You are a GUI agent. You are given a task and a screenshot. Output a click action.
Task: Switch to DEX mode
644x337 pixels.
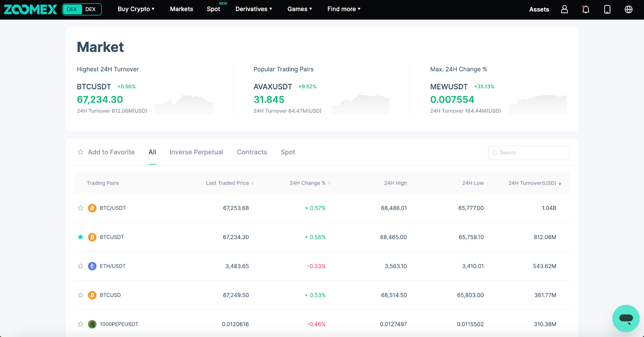tap(91, 9)
